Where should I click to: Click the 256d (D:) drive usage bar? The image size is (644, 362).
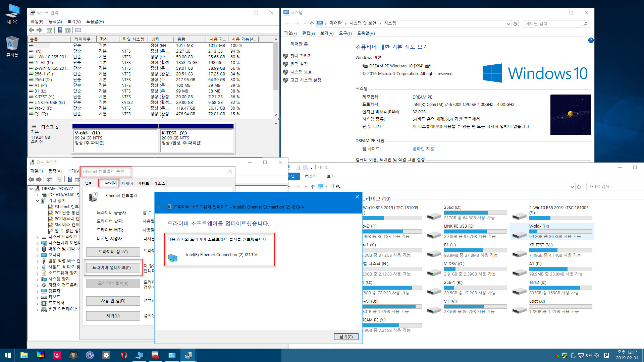click(x=475, y=213)
